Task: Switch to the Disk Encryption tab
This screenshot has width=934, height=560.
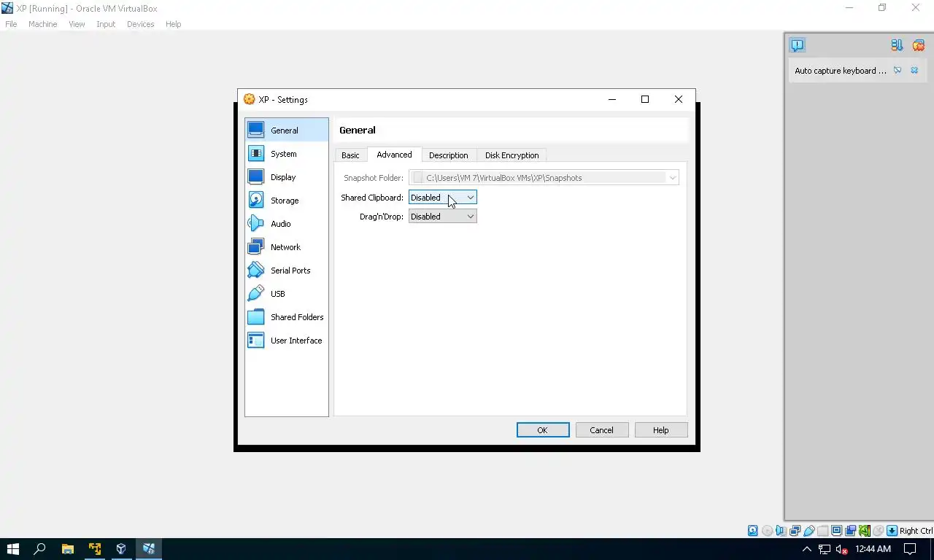Action: point(512,155)
